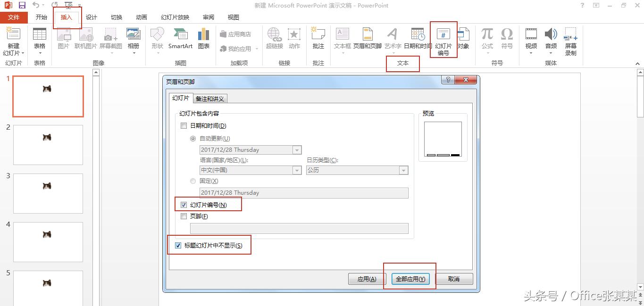Open the Design ribbon tab
The image size is (644, 306).
click(91, 17)
